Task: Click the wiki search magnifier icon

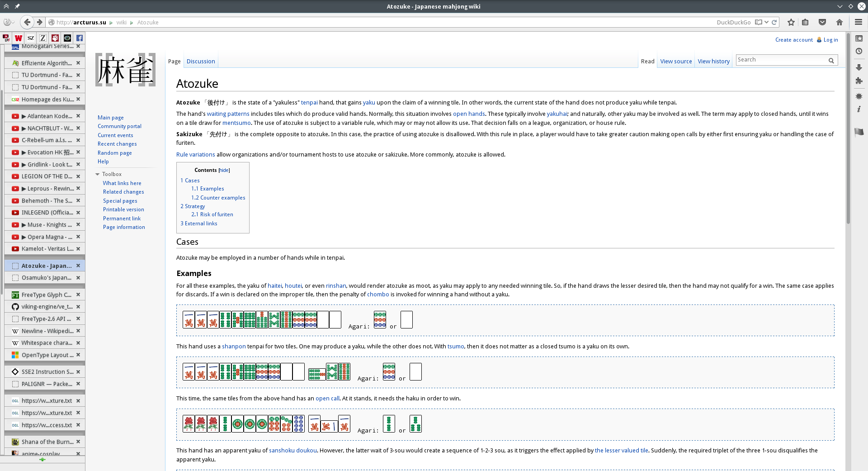Action: pos(831,60)
